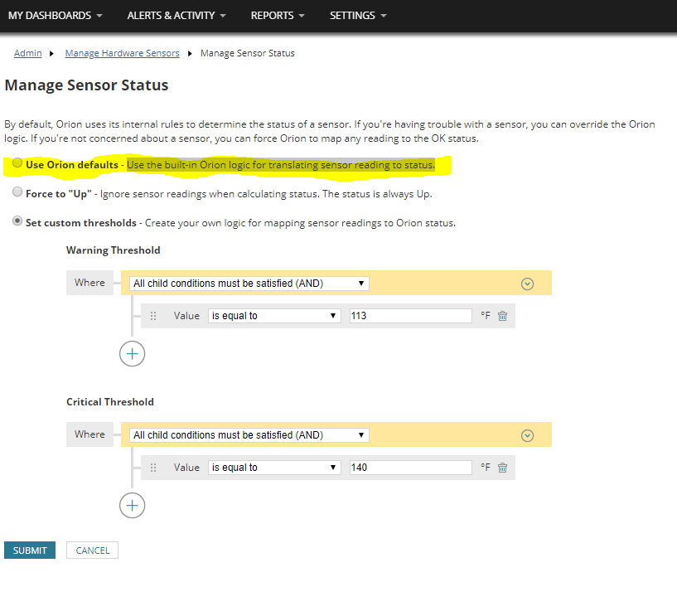Click the Where label of Warning Threshold
This screenshot has width=677, height=616.
pos(89,283)
